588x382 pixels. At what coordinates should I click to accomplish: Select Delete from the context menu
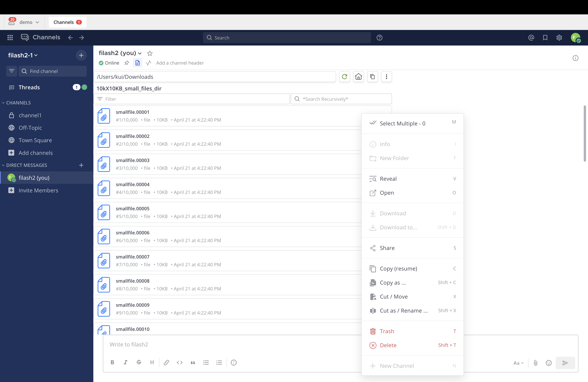388,345
